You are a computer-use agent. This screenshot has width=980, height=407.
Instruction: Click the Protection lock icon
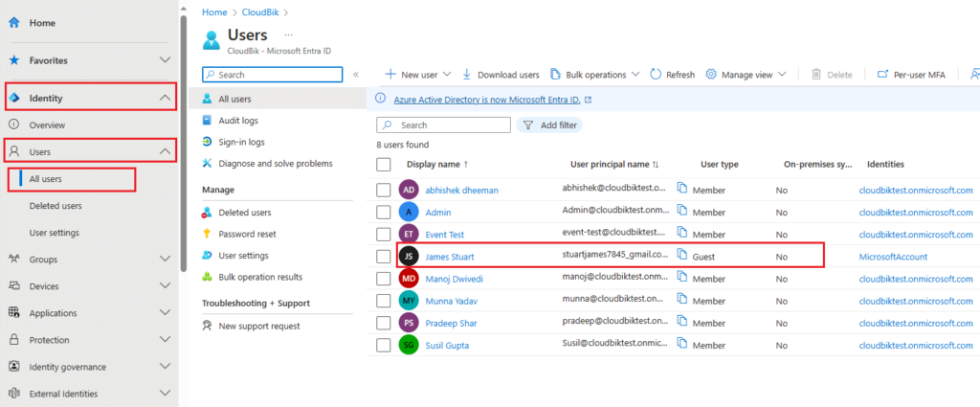click(x=13, y=339)
